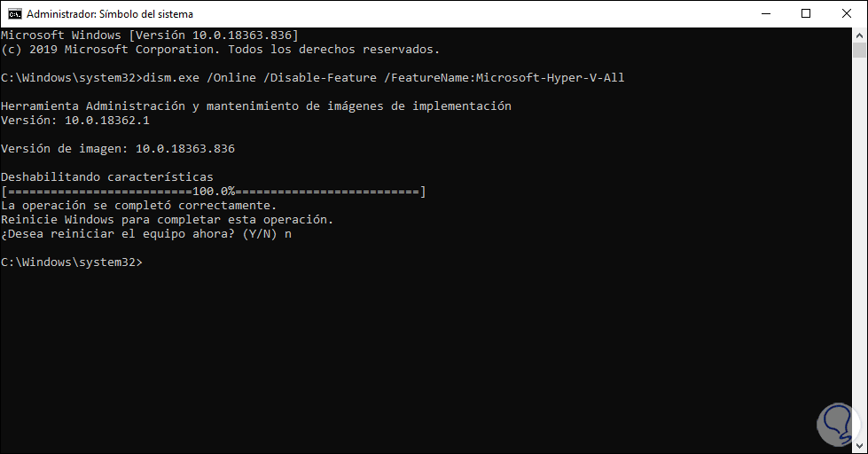Click the 100.0% progress bar line
The height and width of the screenshot is (454, 868).
(x=214, y=192)
